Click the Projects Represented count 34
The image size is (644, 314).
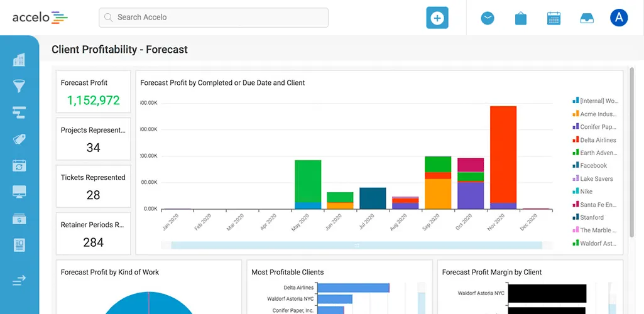coord(93,148)
